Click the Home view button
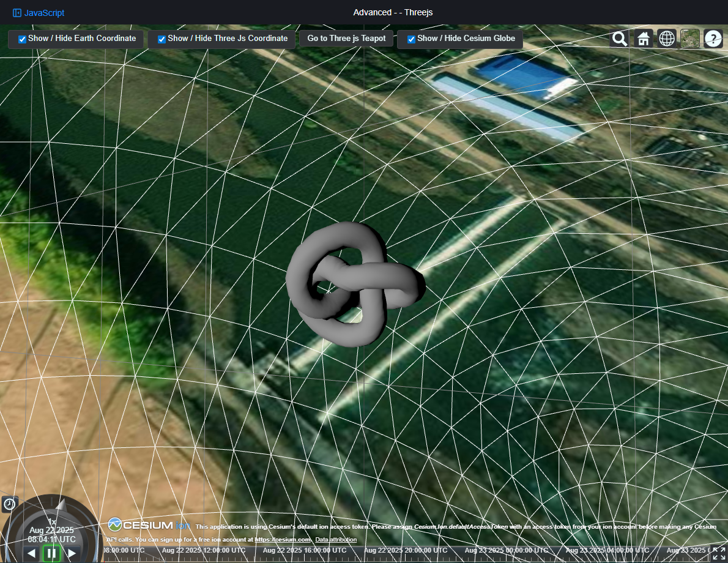 click(x=643, y=39)
